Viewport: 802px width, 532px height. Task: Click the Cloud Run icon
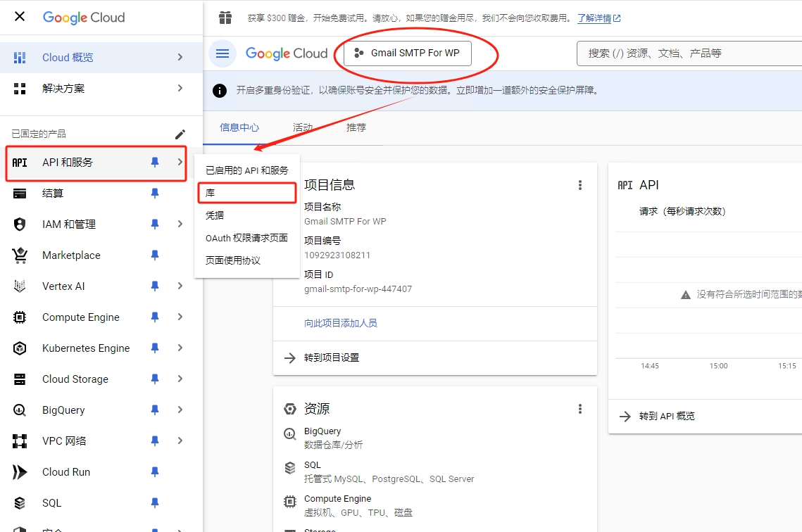[x=20, y=472]
